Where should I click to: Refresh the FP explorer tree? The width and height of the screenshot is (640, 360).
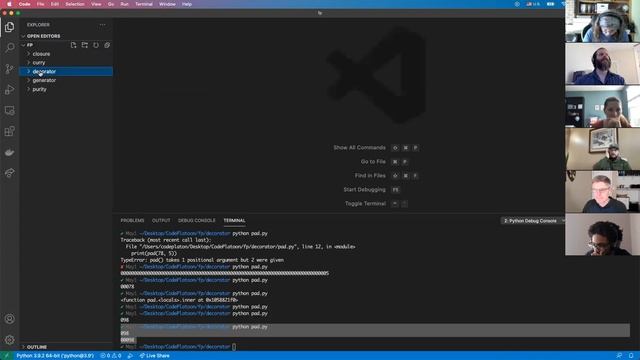point(96,45)
